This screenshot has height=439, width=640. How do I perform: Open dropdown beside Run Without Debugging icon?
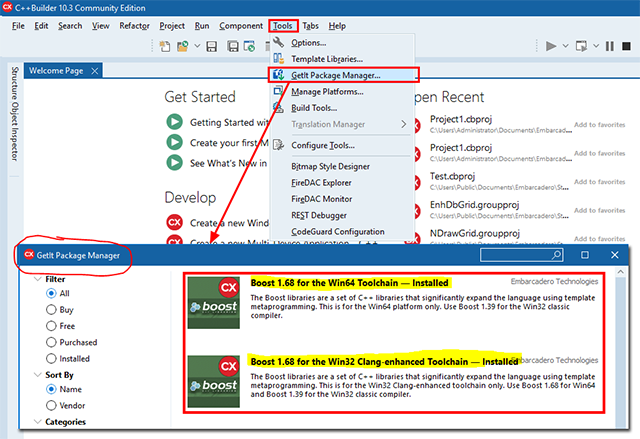(596, 46)
